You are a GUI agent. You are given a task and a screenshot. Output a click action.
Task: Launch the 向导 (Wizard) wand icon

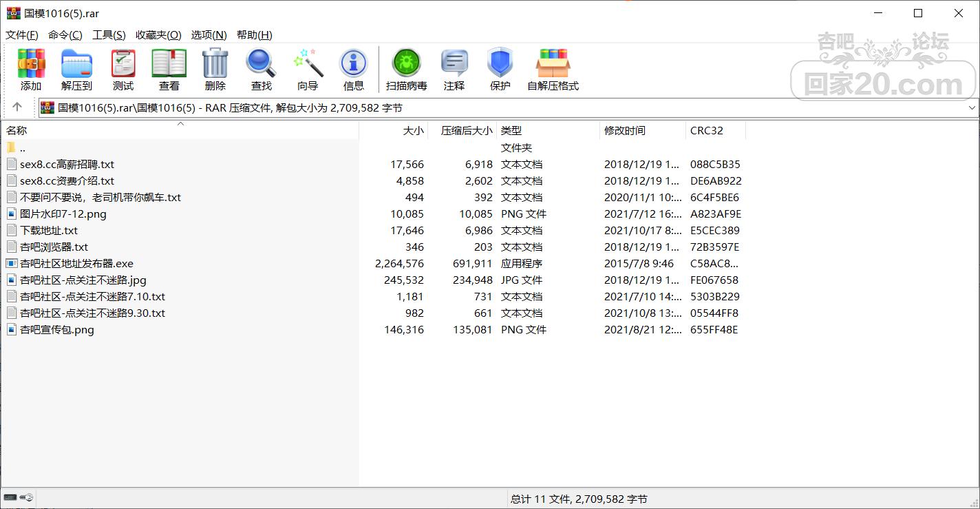click(x=308, y=70)
